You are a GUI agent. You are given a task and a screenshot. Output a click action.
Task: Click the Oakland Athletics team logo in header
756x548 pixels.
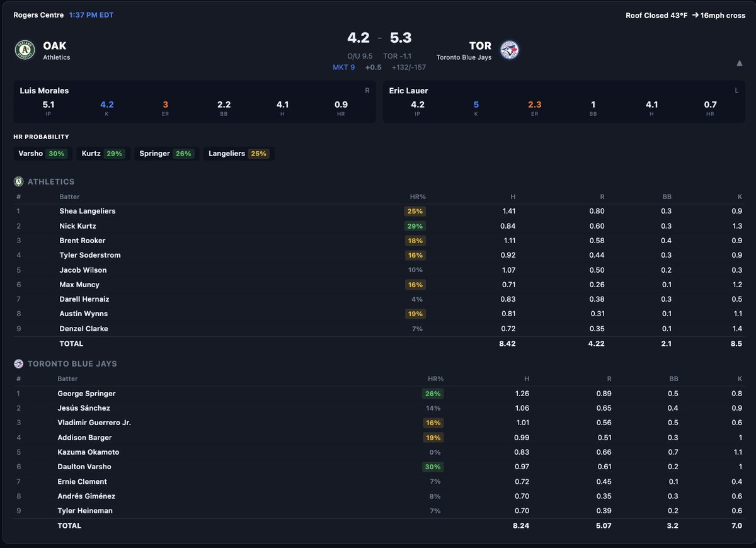coord(25,50)
